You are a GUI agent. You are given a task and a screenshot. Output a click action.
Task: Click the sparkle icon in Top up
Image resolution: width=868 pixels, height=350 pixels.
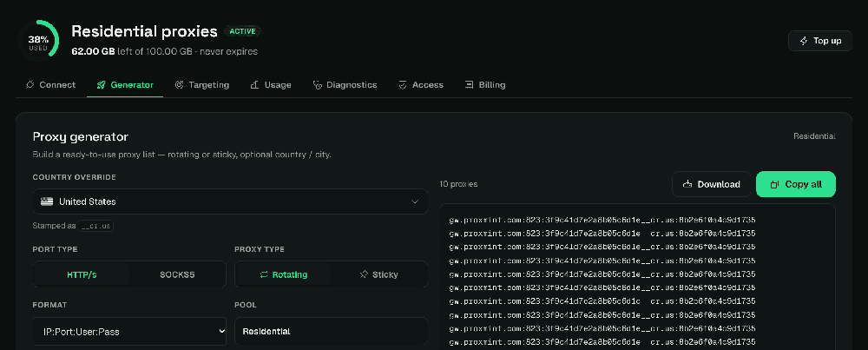[804, 41]
